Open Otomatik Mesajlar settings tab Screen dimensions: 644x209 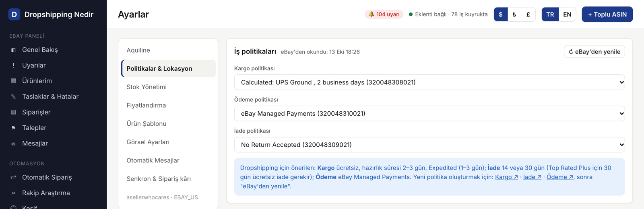pos(168,161)
